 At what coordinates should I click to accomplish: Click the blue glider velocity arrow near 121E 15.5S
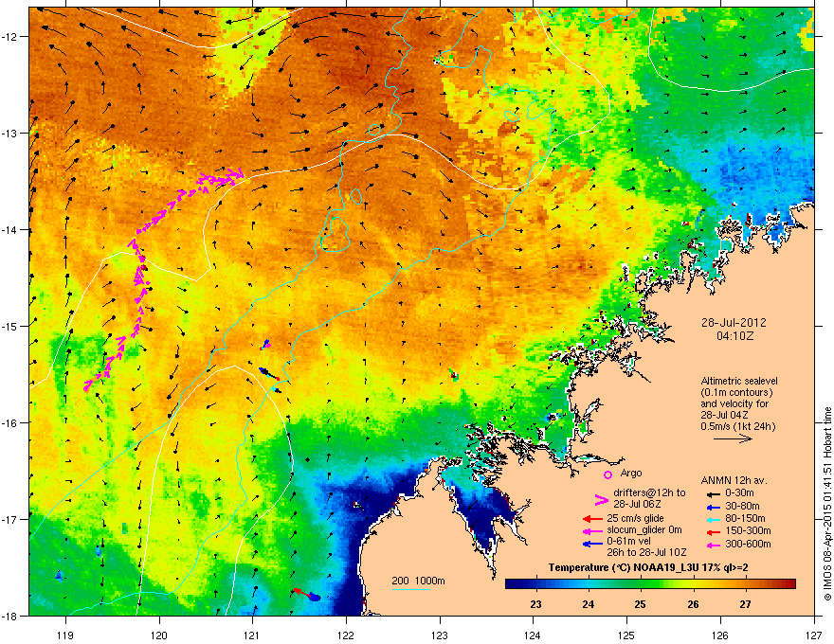[268, 373]
